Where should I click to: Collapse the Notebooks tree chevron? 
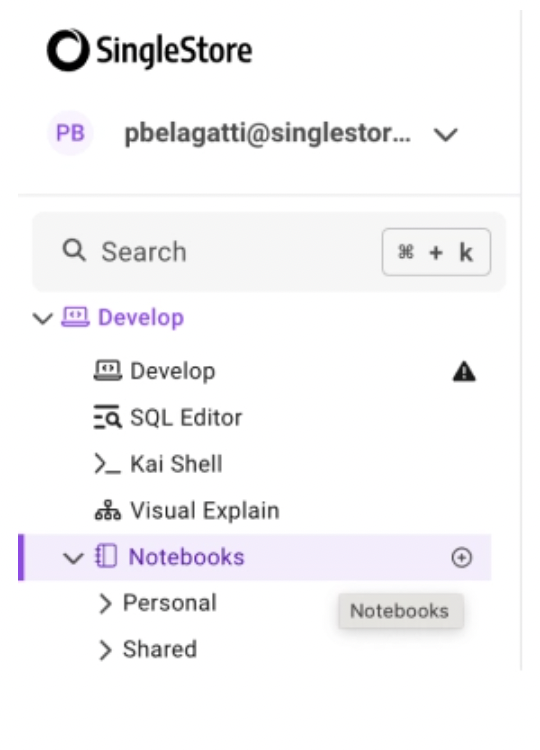(x=73, y=558)
